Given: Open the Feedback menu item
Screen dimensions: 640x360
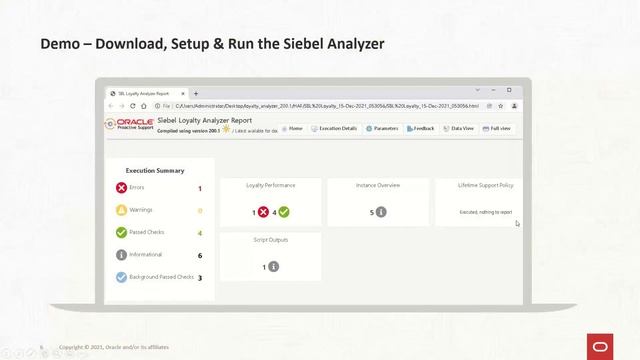Looking at the screenshot, I should tap(420, 129).
